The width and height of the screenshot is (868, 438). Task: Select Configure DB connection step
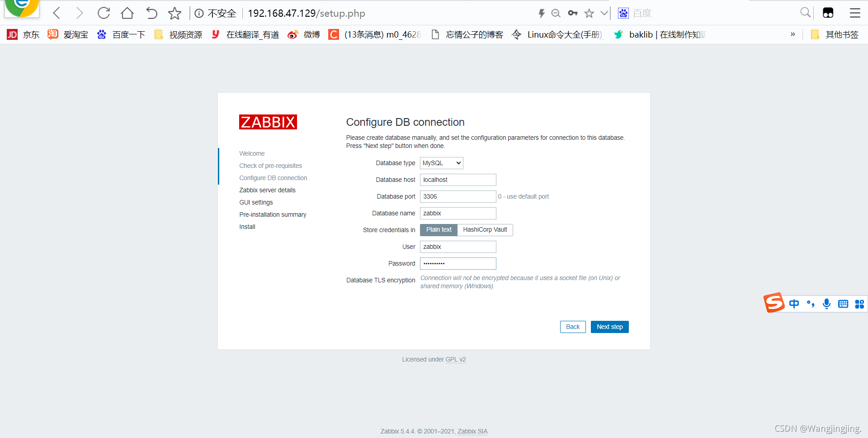[273, 178]
